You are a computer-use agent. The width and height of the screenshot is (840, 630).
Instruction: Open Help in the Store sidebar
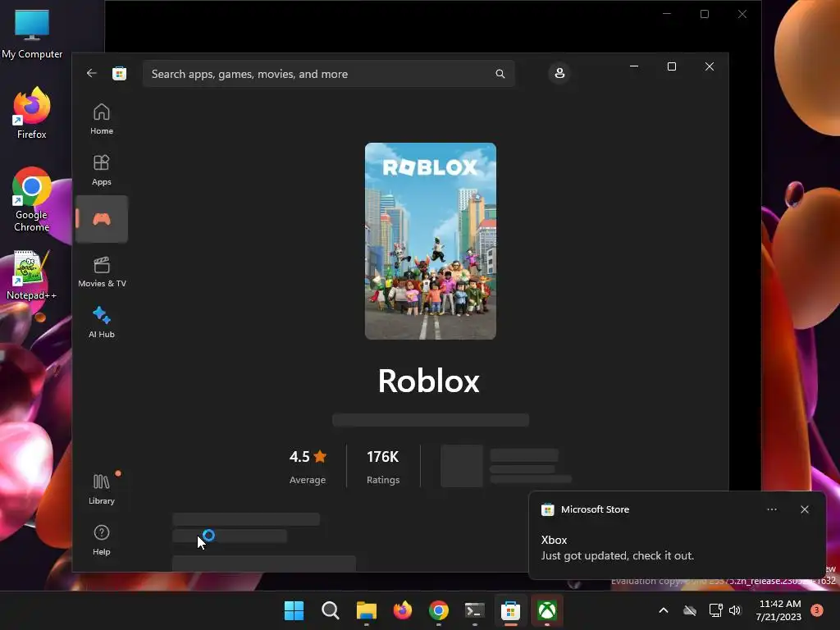[101, 540]
